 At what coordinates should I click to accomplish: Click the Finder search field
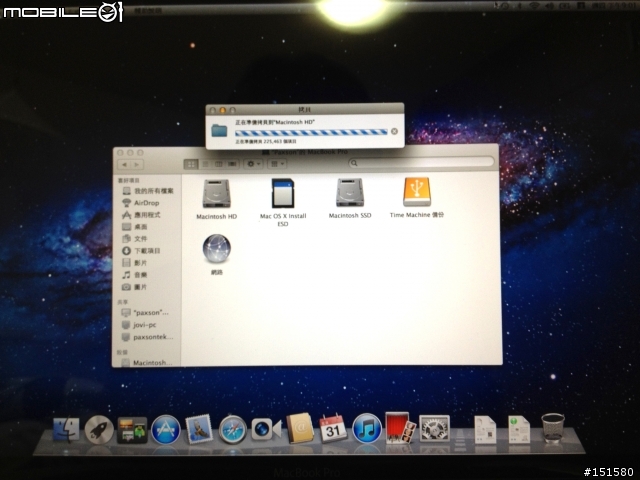coord(421,162)
